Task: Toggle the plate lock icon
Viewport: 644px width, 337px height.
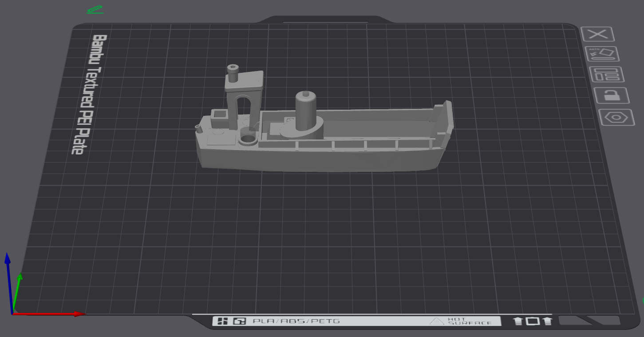Action: click(x=612, y=95)
